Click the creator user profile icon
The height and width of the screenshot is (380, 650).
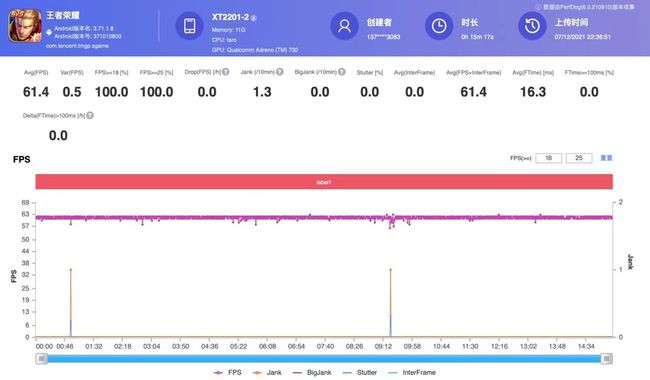[x=344, y=26]
